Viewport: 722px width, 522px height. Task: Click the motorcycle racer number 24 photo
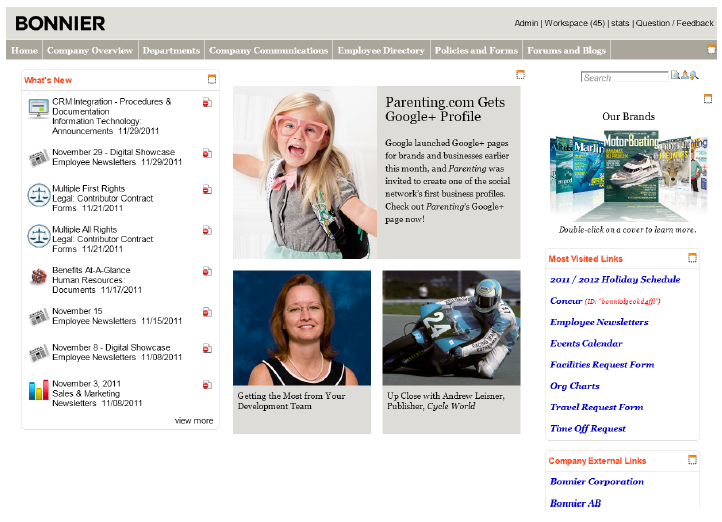point(451,328)
